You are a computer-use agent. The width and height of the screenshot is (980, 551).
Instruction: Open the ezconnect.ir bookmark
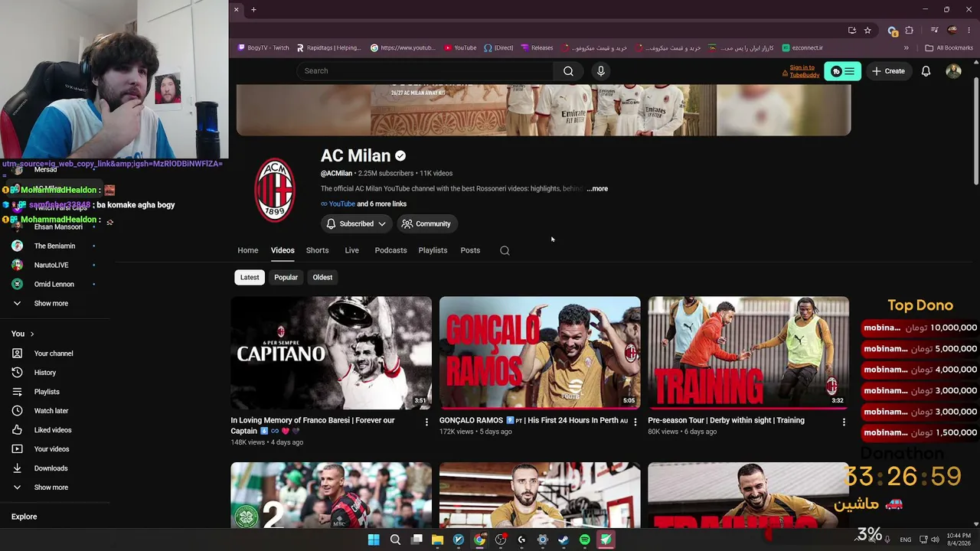[802, 47]
